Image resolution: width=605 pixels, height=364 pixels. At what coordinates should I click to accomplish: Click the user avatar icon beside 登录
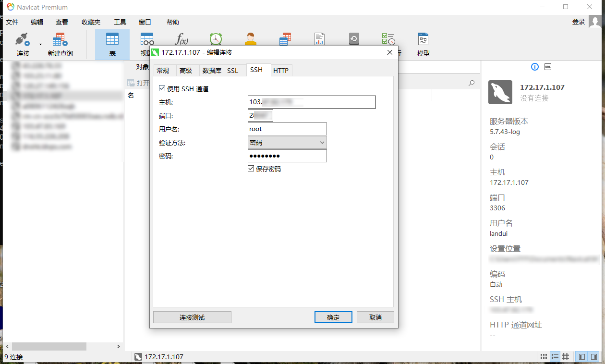595,22
